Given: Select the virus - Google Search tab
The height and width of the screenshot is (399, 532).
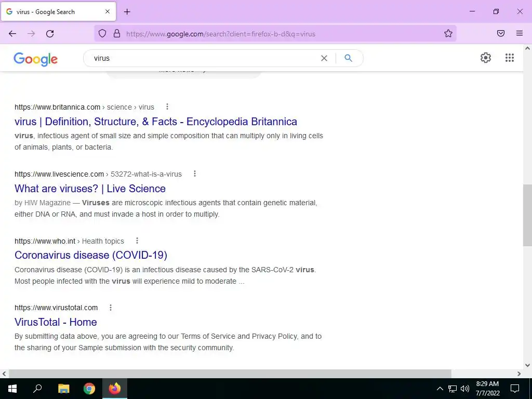Looking at the screenshot, I should tap(58, 11).
